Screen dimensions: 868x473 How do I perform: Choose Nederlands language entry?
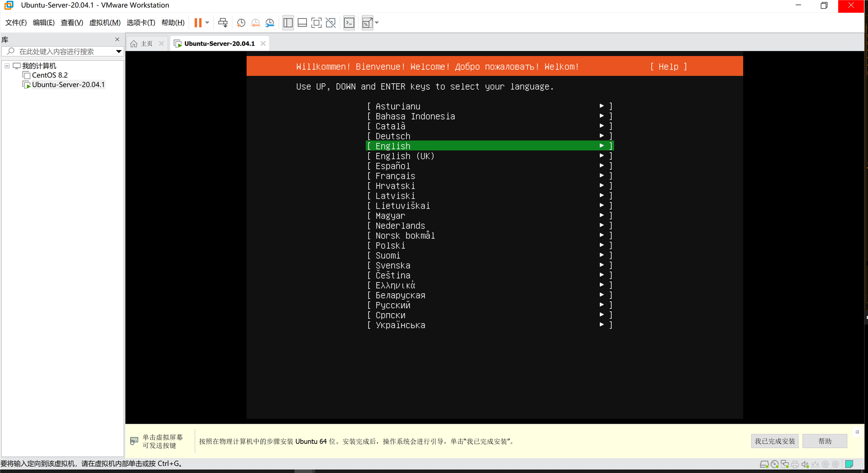(490, 226)
